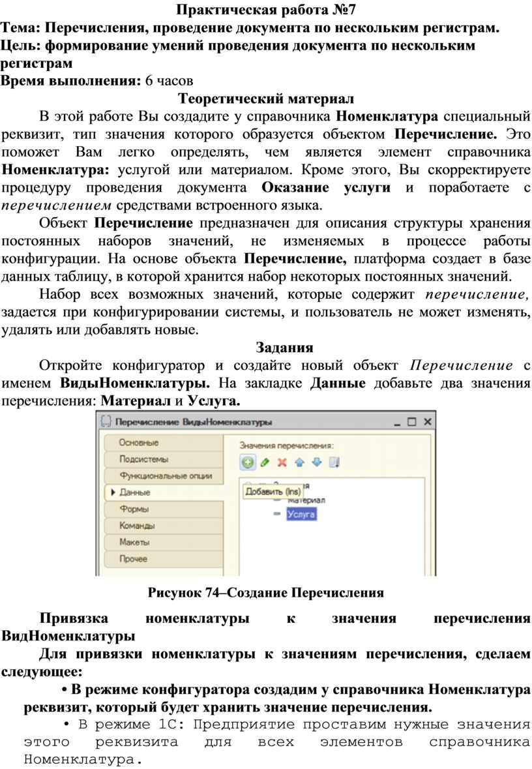The image size is (532, 769).
Task: Click the Добавить (Ins) tooltip
Action: coord(273,491)
